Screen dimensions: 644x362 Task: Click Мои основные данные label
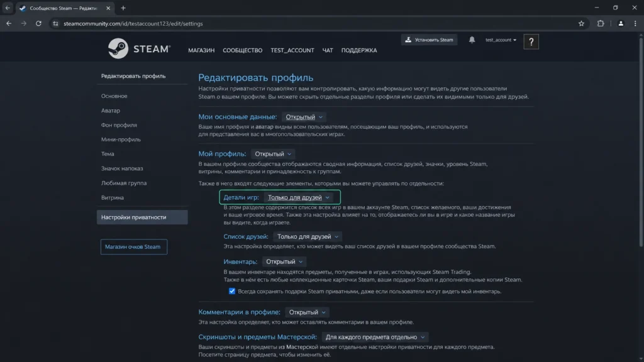(x=237, y=117)
